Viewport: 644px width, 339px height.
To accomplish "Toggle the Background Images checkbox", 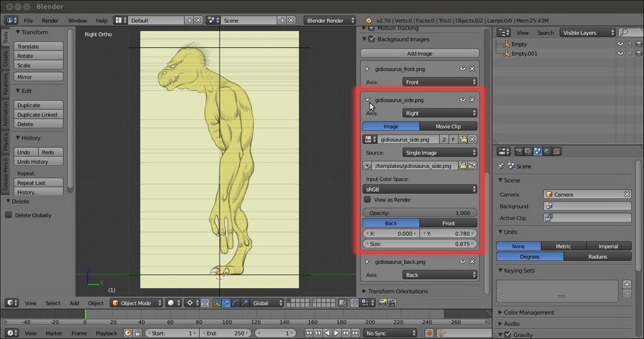I will pyautogui.click(x=371, y=39).
